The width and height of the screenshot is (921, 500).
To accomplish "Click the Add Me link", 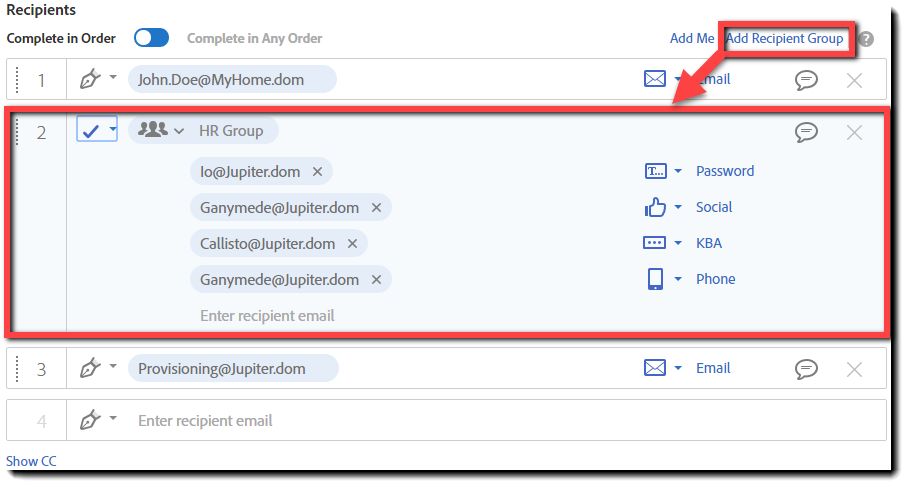I will (x=691, y=38).
